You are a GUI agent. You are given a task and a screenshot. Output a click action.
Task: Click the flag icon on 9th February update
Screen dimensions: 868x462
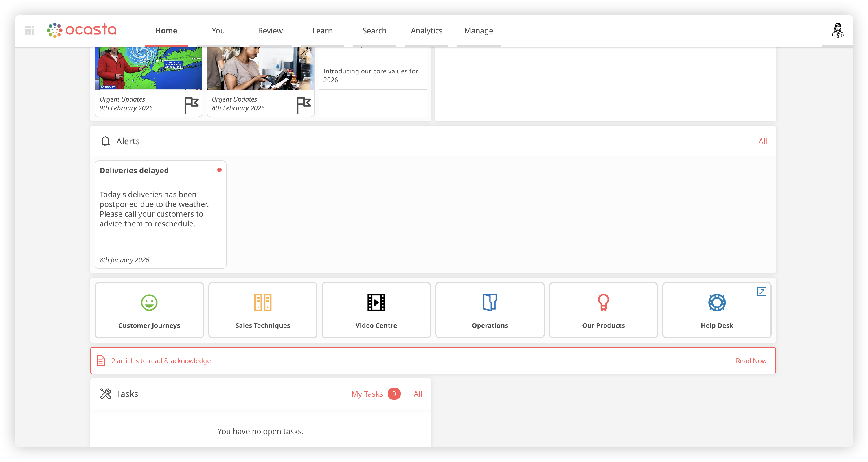click(x=191, y=105)
